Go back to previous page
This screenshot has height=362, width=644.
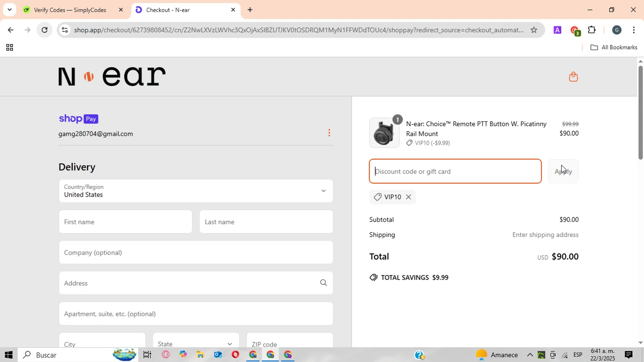point(10,30)
